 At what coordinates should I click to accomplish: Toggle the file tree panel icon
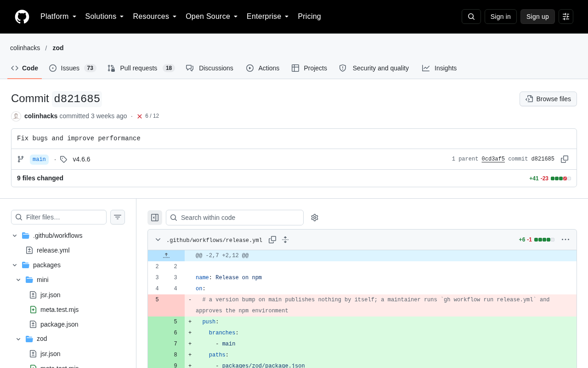155,218
